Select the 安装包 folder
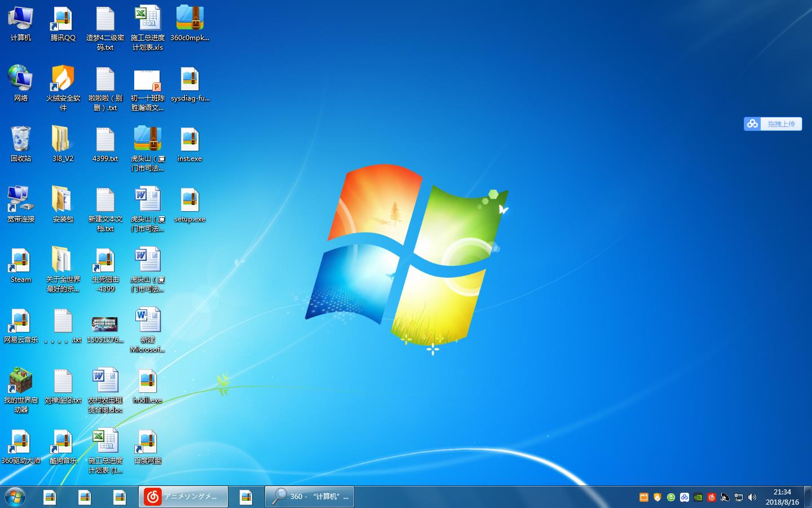 click(63, 200)
